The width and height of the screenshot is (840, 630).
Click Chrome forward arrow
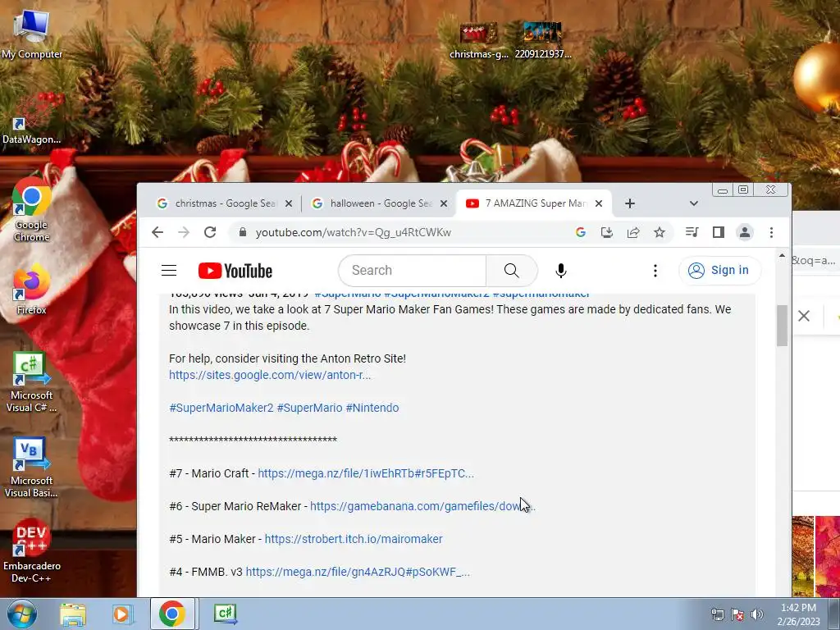(184, 232)
